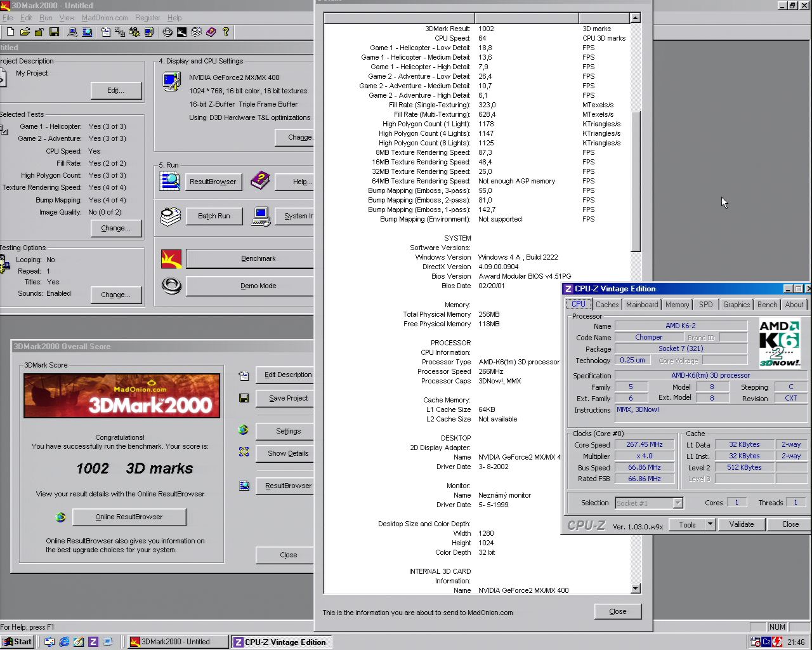Click the Close button in CPU-Z
Image resolution: width=812 pixels, height=650 pixels.
pos(790,524)
